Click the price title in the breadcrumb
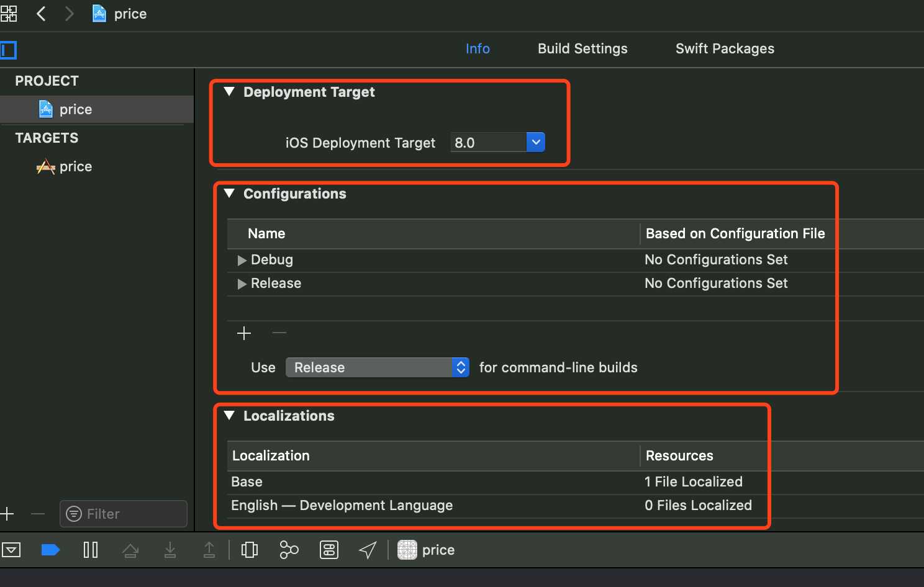This screenshot has width=924, height=587. tap(130, 14)
